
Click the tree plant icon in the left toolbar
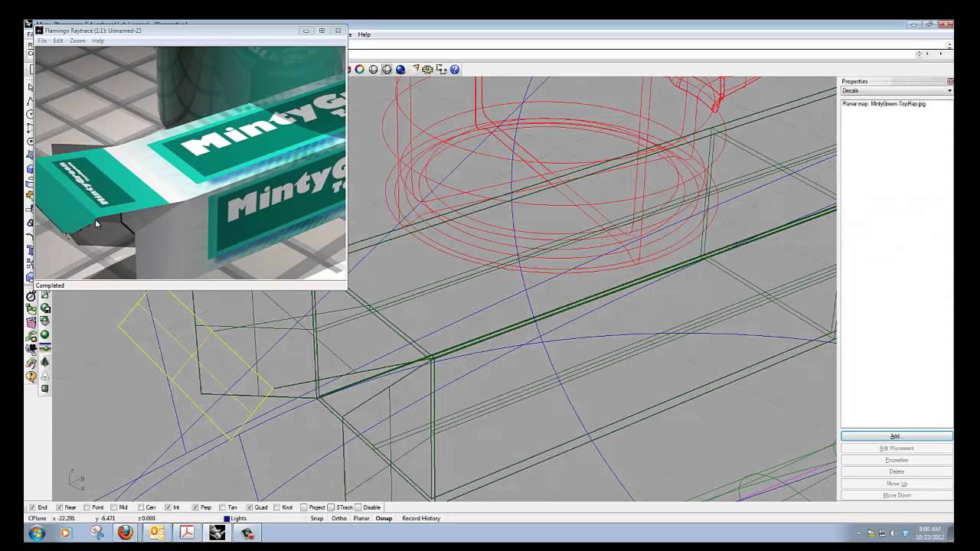[x=45, y=362]
